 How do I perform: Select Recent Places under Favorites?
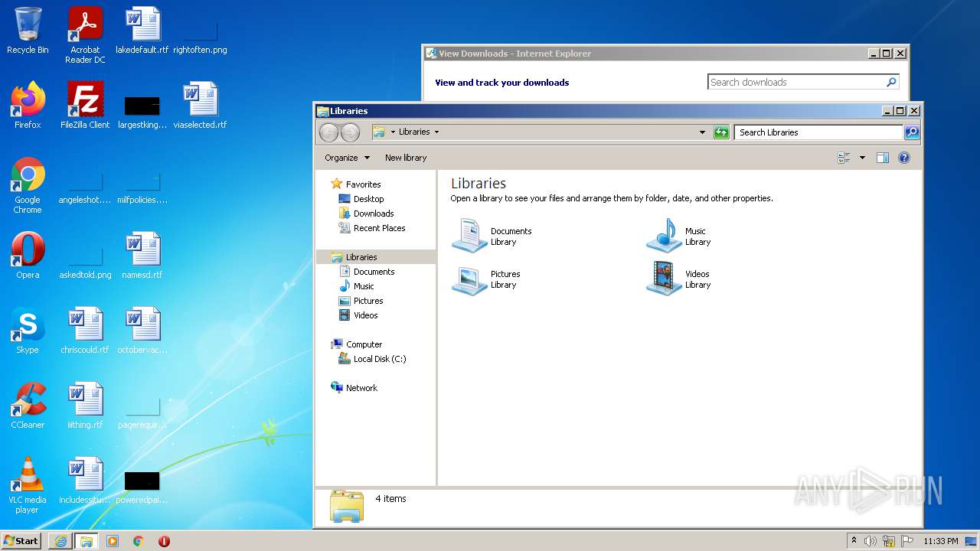tap(379, 228)
